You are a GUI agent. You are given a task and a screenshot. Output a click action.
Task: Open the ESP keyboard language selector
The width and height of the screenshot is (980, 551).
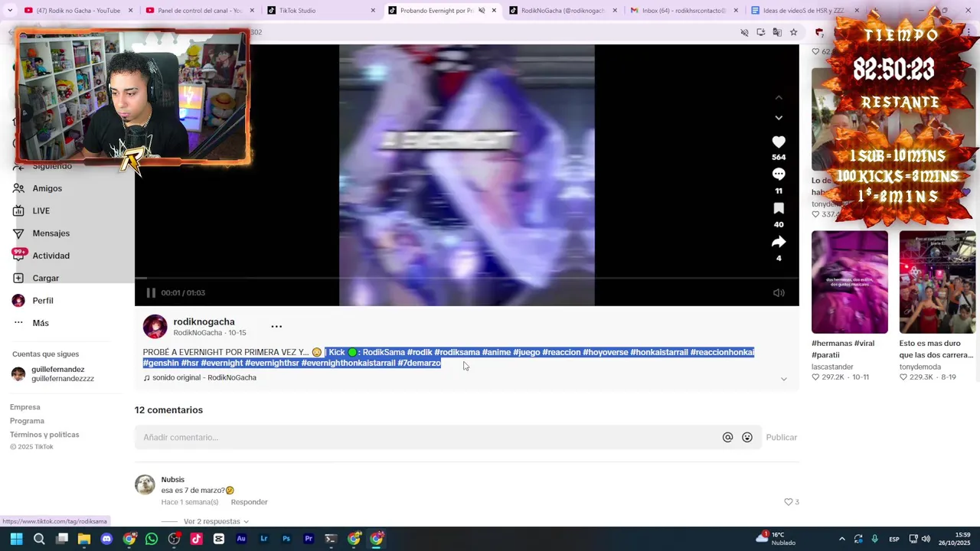[x=894, y=540]
